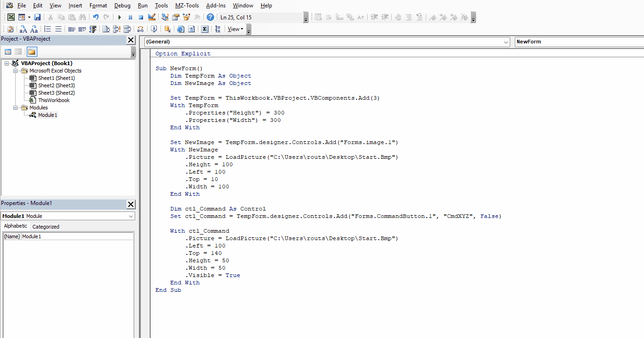Toggle Folders in the Project Explorer toolbar

31,51
